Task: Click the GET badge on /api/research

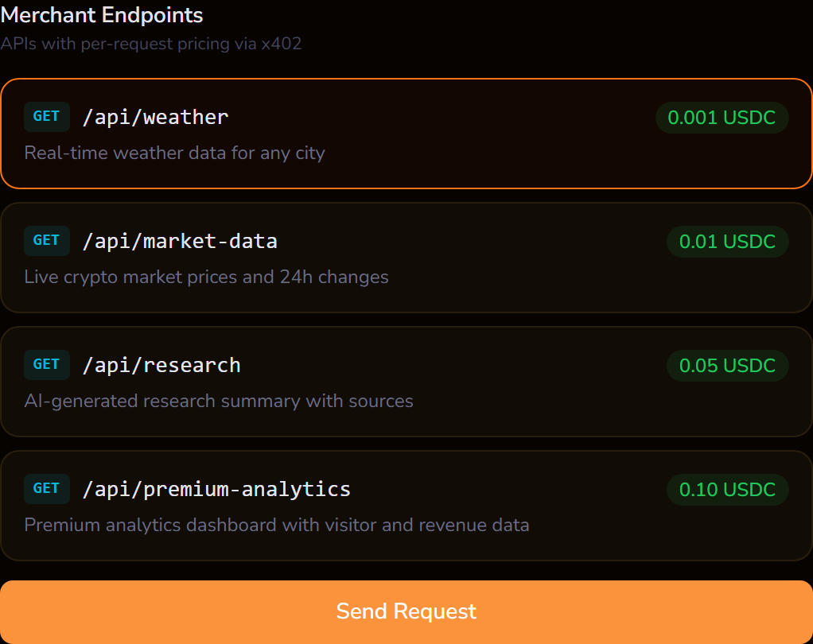Action: click(46, 364)
